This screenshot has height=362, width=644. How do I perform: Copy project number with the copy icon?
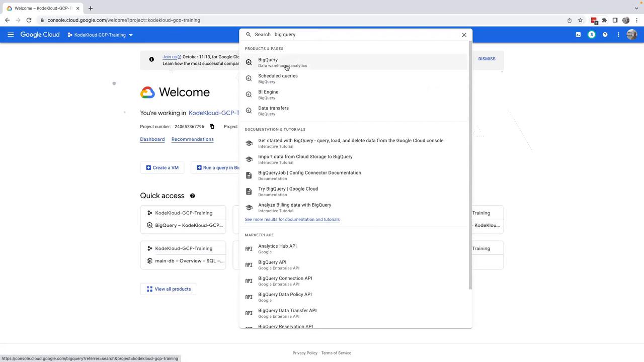click(212, 127)
